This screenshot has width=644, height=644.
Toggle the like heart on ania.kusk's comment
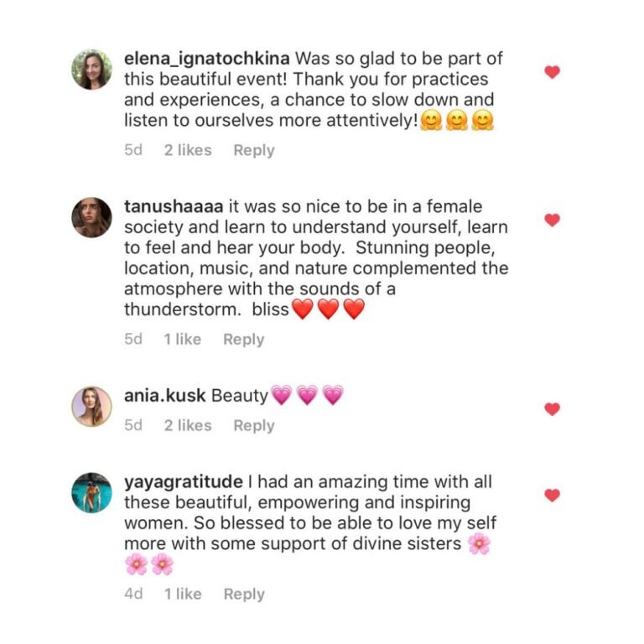point(552,409)
